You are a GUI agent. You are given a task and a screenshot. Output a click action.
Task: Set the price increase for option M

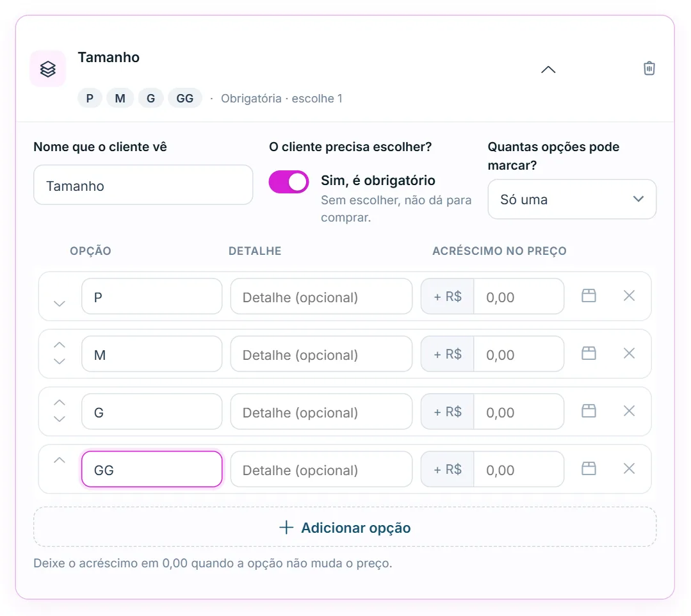tap(519, 354)
